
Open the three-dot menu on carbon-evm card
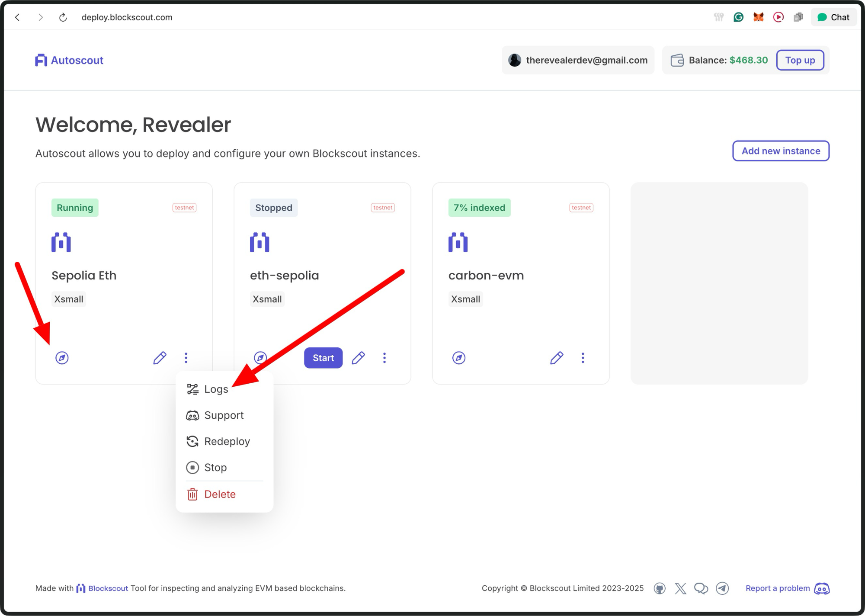pos(583,358)
